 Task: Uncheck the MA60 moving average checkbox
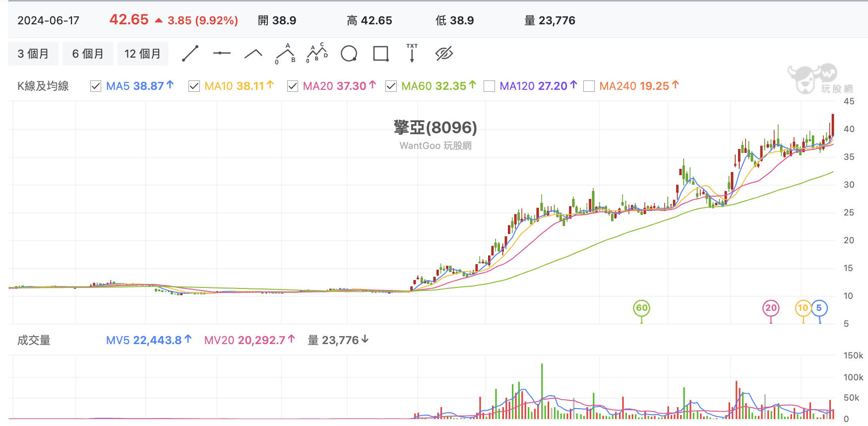[391, 86]
